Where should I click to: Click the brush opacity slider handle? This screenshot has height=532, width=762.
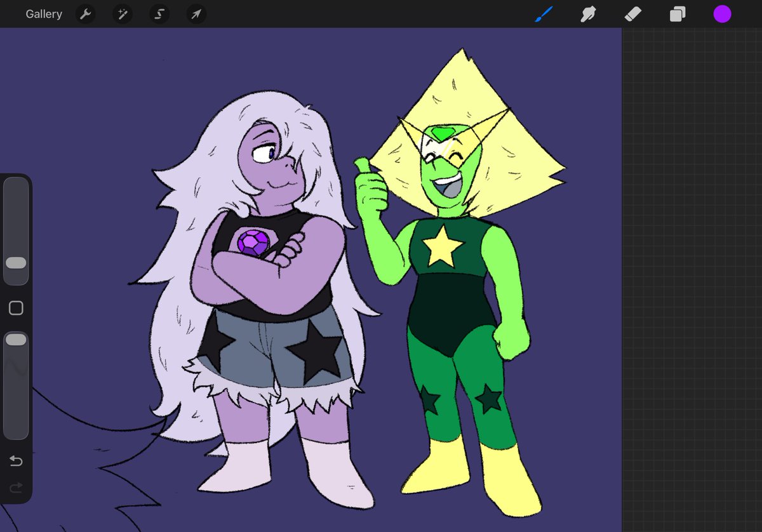click(x=16, y=340)
